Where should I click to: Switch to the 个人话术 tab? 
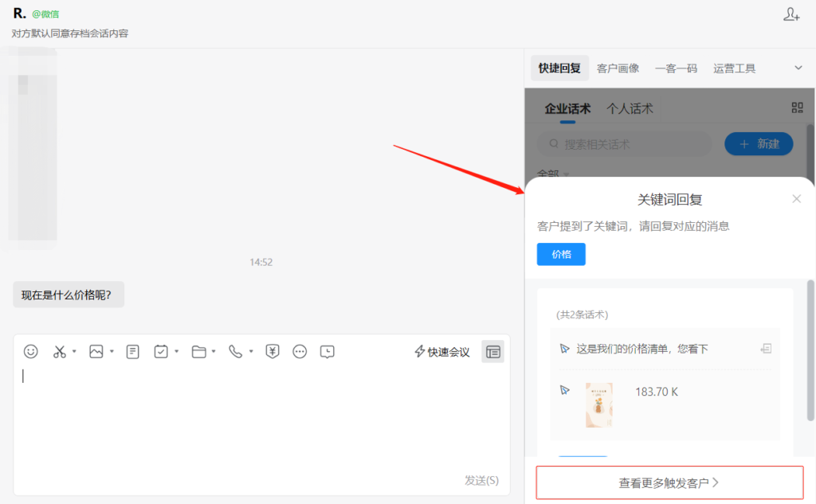(x=630, y=108)
